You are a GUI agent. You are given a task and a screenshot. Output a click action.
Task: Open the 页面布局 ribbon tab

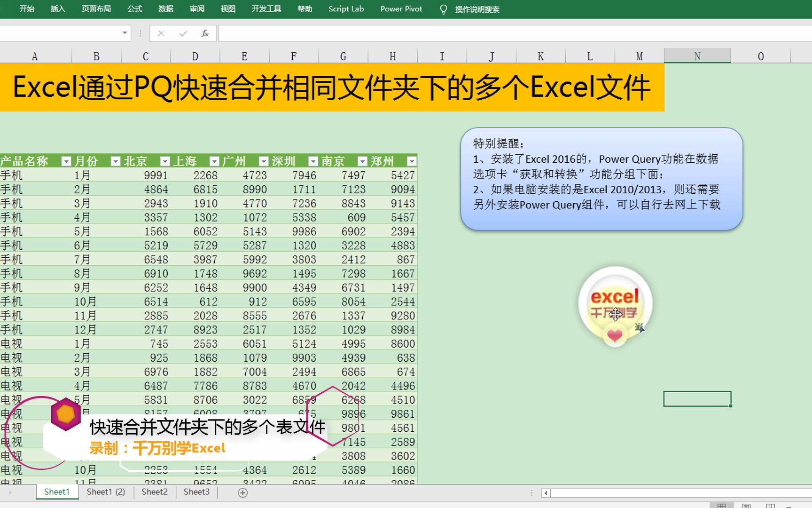click(96, 9)
